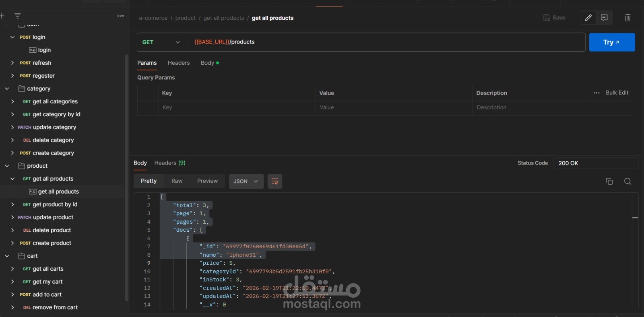644x317 pixels.
Task: Click the search response icon
Action: [627, 181]
